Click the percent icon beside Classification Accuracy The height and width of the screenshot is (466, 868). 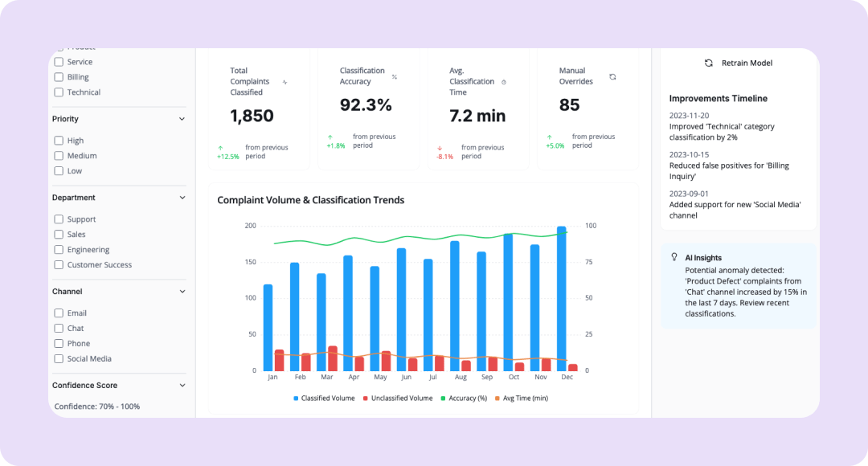coord(394,77)
